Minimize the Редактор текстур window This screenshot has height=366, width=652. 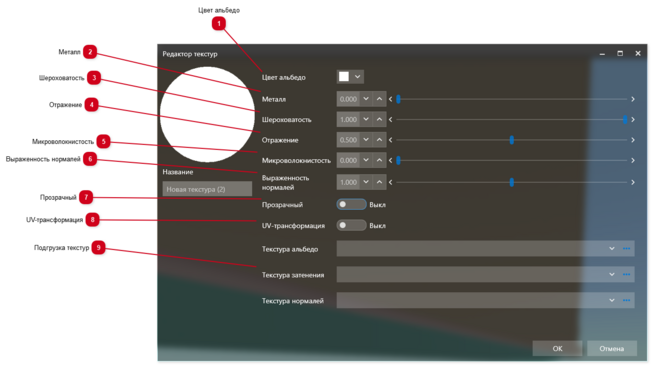[x=602, y=54]
